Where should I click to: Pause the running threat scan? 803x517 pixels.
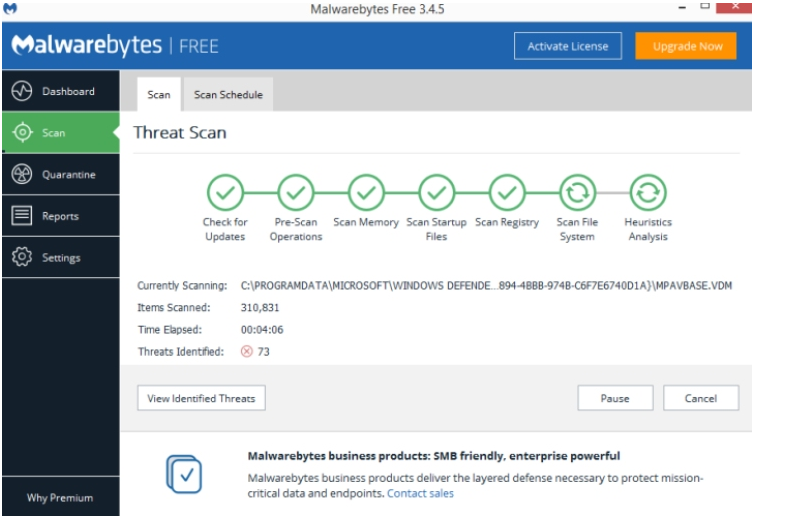[615, 398]
